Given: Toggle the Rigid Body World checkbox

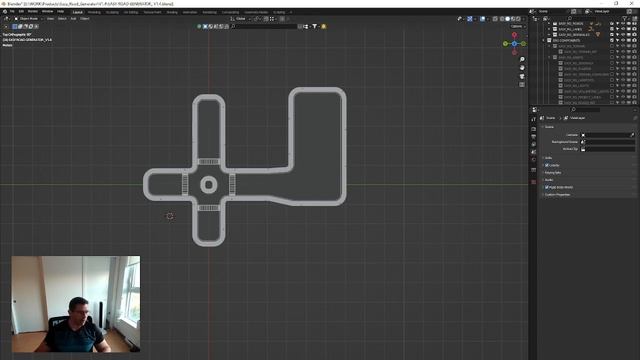Looking at the screenshot, I should [x=547, y=187].
